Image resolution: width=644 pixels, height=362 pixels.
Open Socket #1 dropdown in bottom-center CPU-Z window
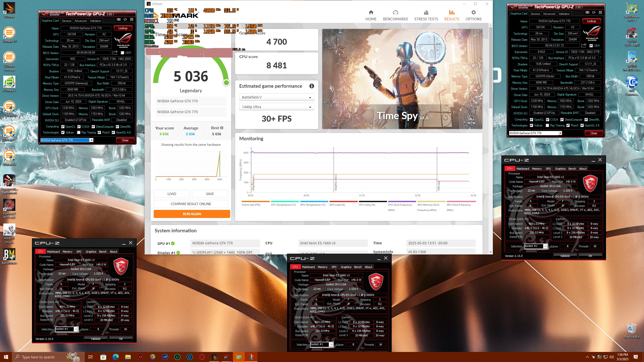tap(321, 344)
